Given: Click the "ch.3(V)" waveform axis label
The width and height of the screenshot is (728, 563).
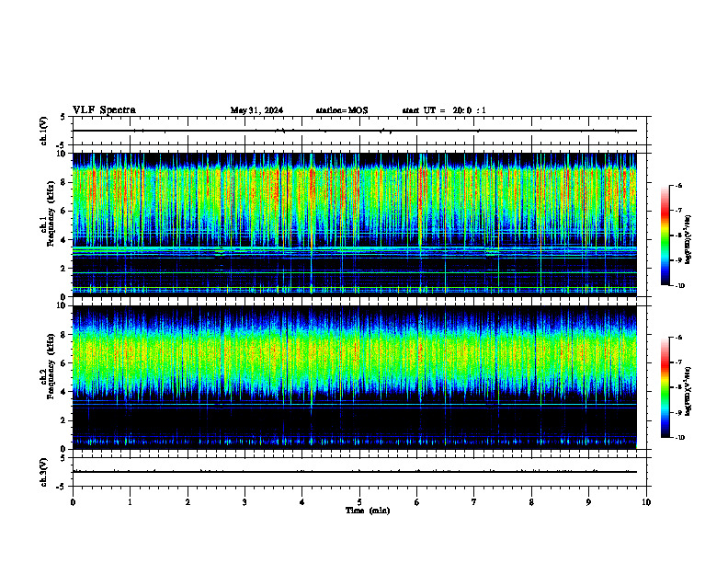Looking at the screenshot, I should (43, 472).
